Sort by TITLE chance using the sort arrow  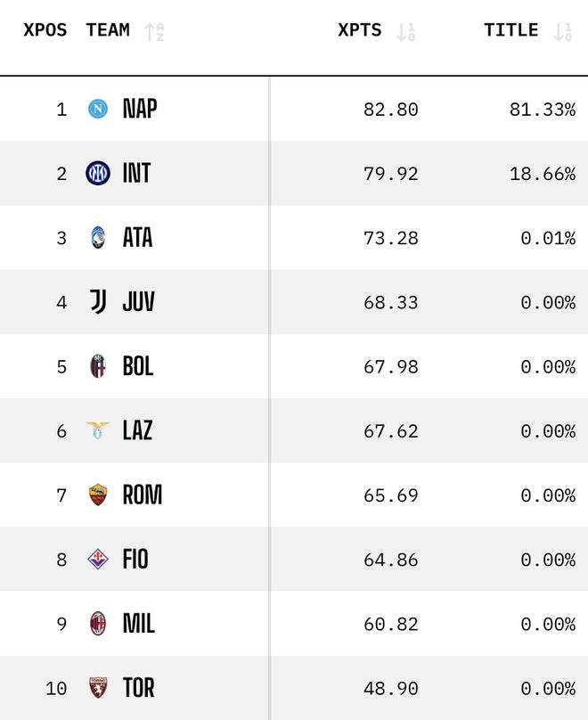pos(562,32)
